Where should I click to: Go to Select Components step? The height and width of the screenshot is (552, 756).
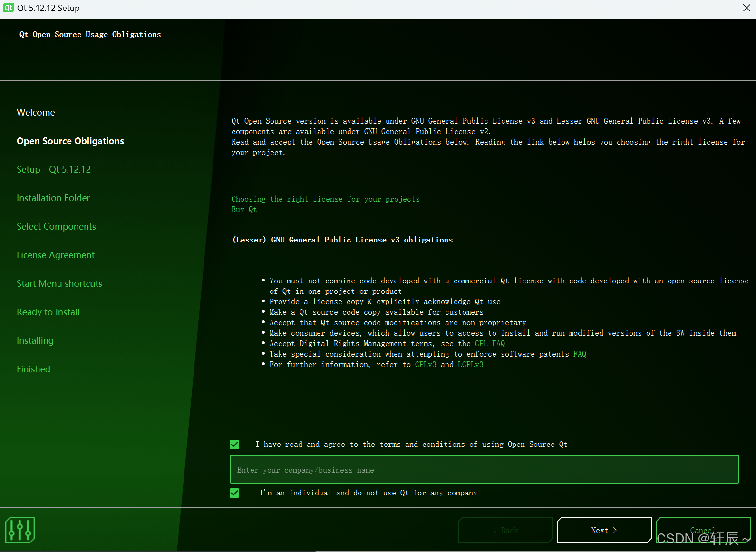(x=56, y=226)
